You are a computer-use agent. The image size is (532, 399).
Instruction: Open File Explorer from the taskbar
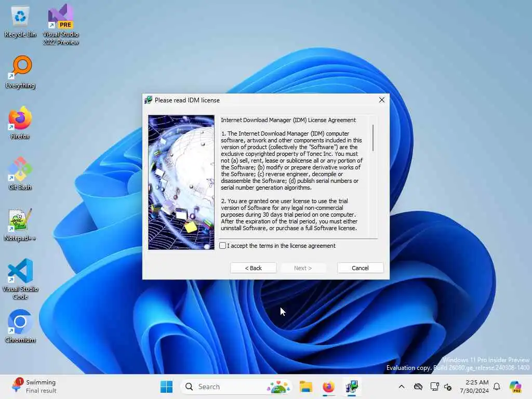(x=305, y=387)
